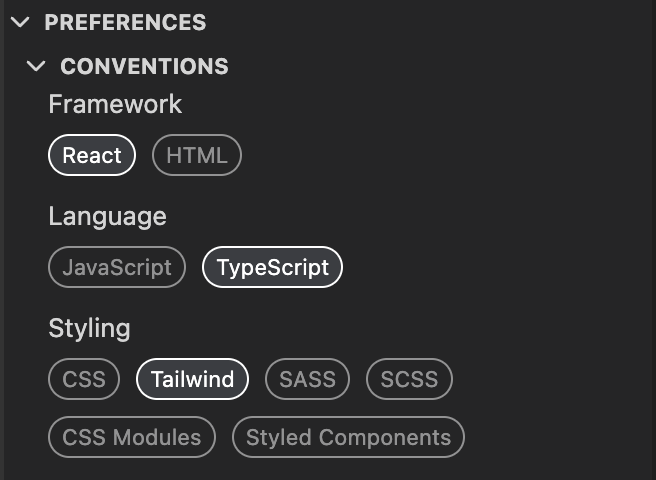
Task: Click the left edge border of panel
Action: [2, 240]
